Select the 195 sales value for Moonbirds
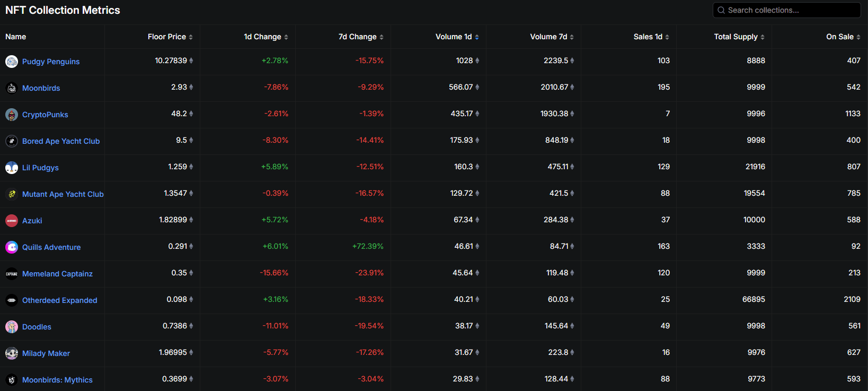The height and width of the screenshot is (391, 868). (x=663, y=87)
